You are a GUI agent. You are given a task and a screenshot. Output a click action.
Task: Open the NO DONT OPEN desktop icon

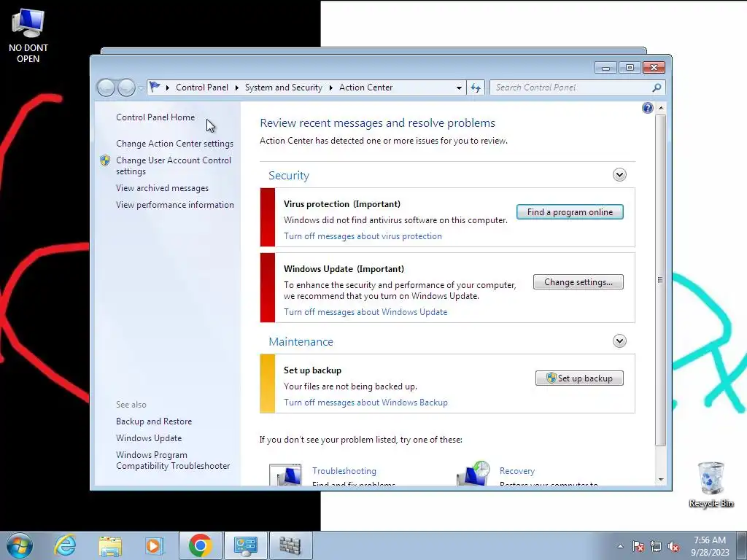point(28,36)
